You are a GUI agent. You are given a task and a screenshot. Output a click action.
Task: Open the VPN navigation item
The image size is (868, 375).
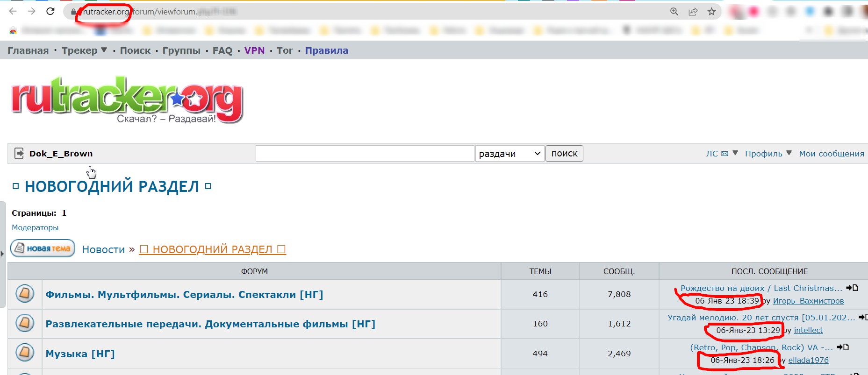point(254,50)
